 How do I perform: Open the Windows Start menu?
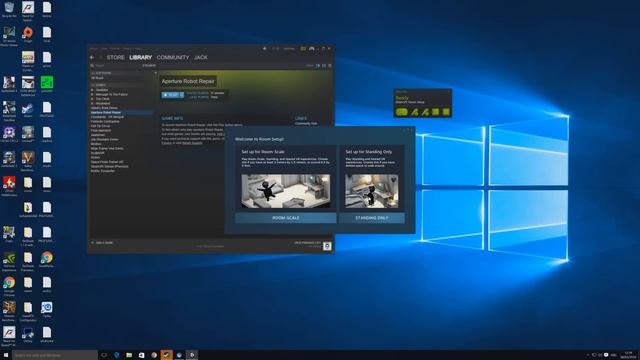point(6,355)
